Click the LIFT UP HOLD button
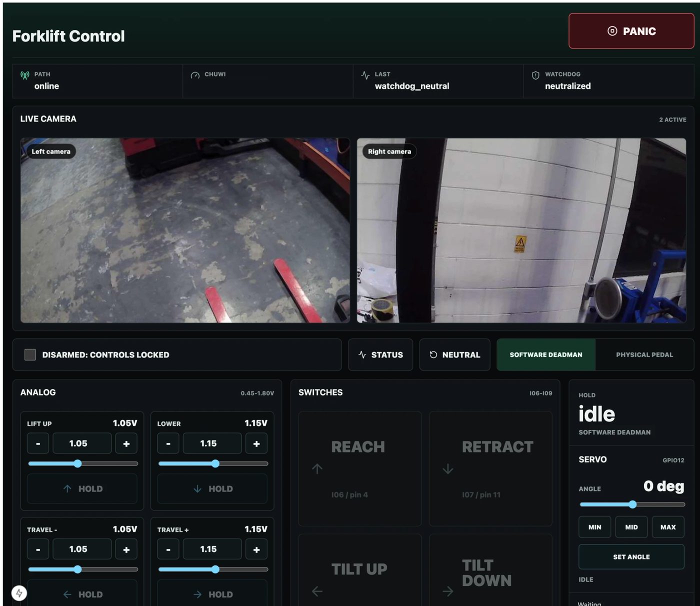700x606 pixels. point(82,488)
